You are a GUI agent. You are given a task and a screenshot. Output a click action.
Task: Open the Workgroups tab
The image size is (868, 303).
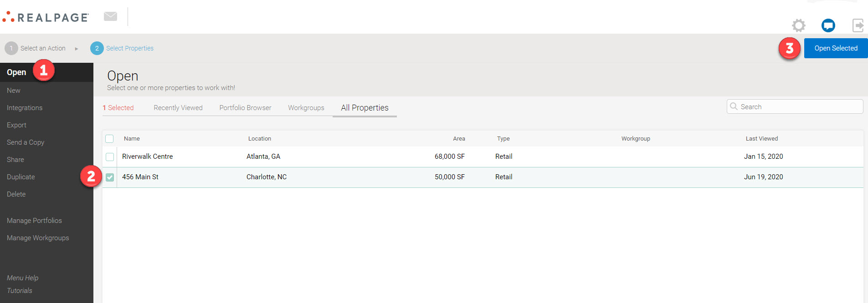pyautogui.click(x=306, y=108)
